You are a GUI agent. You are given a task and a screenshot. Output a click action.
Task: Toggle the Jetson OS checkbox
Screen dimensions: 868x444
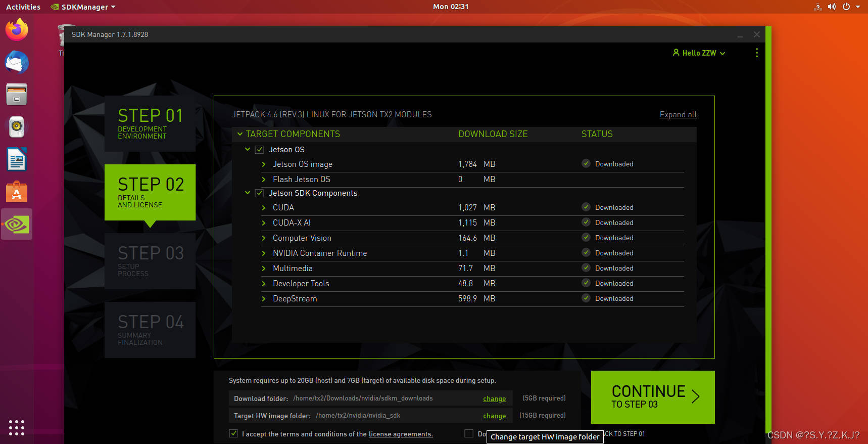260,150
